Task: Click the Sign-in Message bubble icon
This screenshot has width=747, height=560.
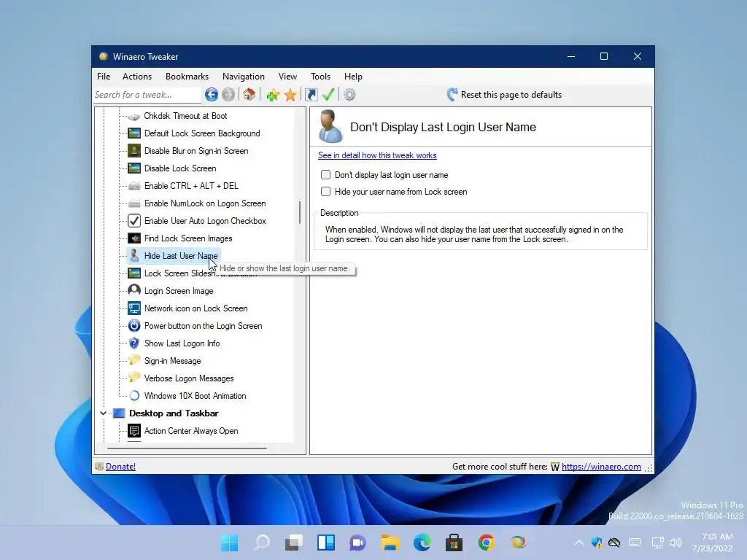Action: tap(134, 360)
